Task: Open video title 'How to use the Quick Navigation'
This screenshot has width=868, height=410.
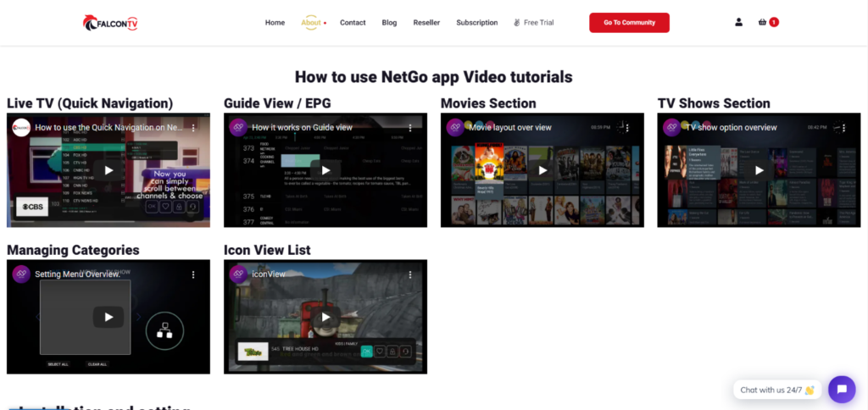Action: (x=109, y=127)
